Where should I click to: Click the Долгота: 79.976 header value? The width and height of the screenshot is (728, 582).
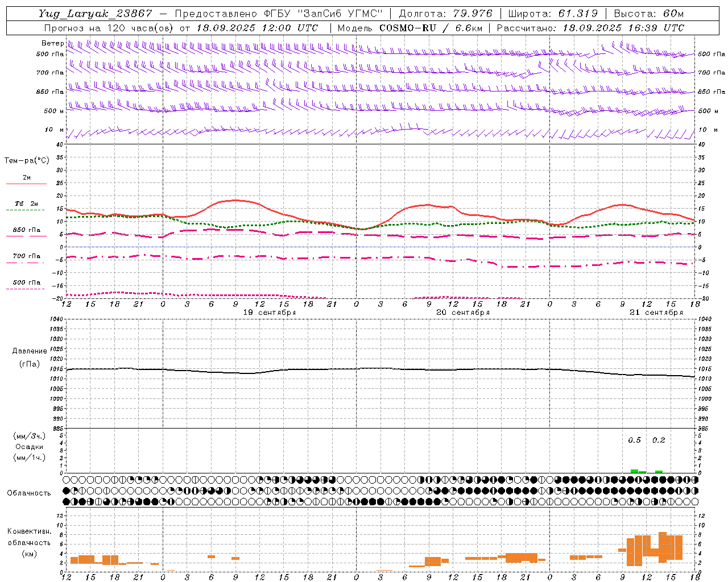coord(445,14)
